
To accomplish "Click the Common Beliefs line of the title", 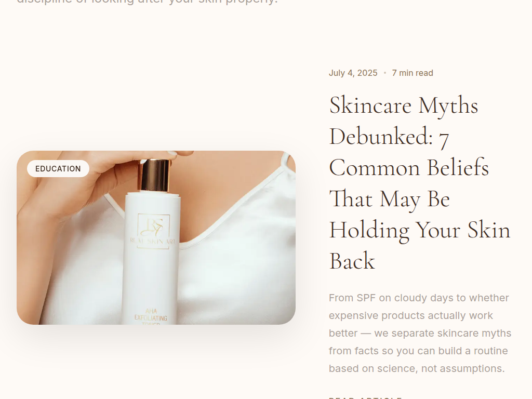I will coord(409,168).
